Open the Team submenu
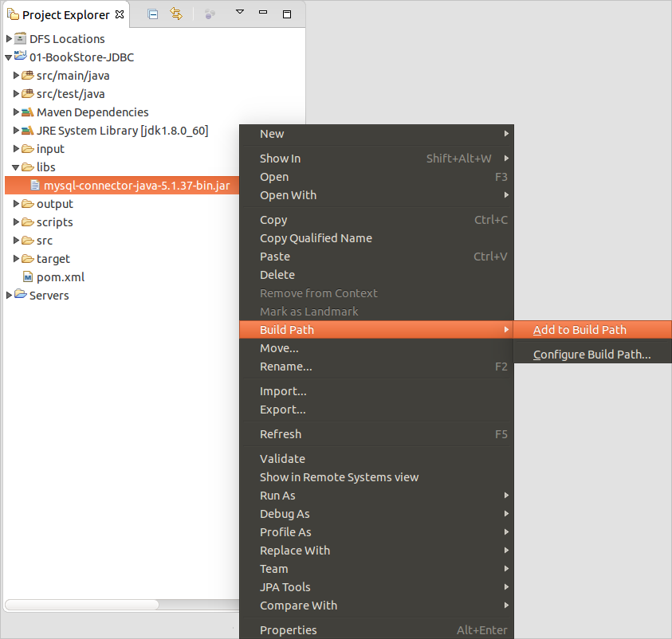The height and width of the screenshot is (639, 672). (x=377, y=569)
